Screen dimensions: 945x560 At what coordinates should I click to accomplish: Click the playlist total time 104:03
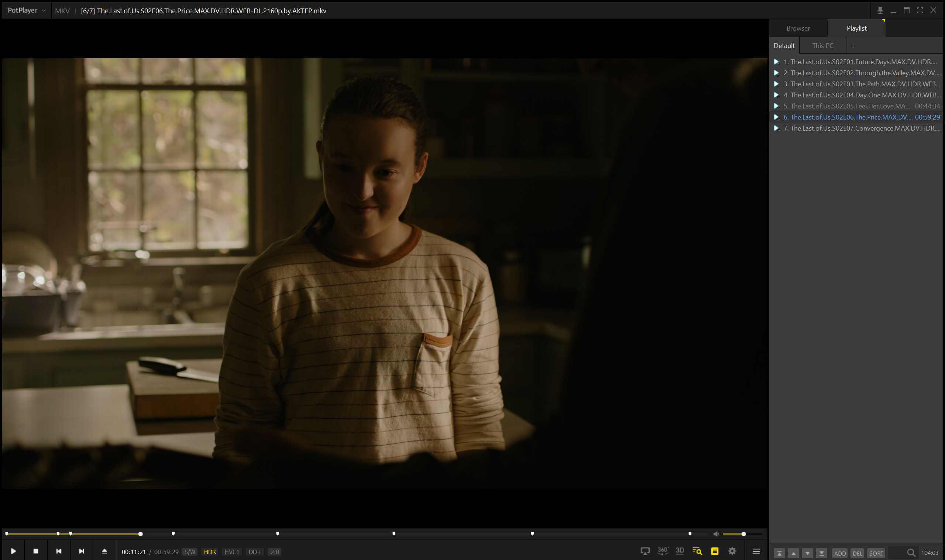929,553
